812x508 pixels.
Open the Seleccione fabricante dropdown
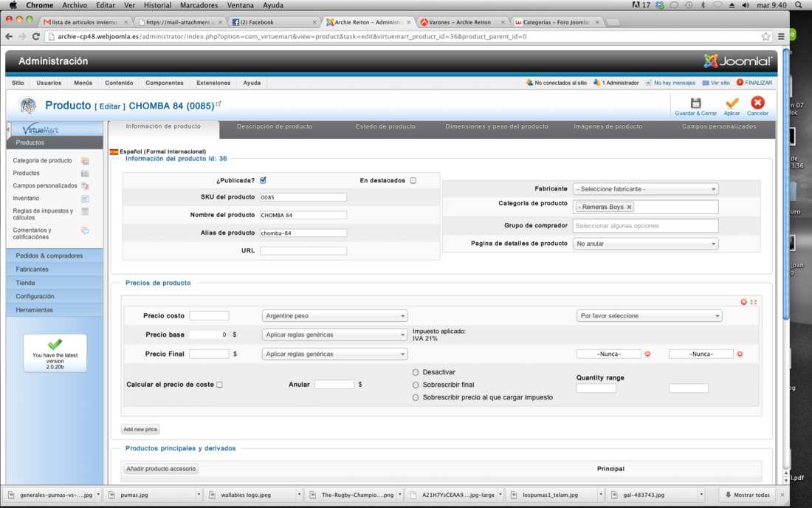click(645, 189)
